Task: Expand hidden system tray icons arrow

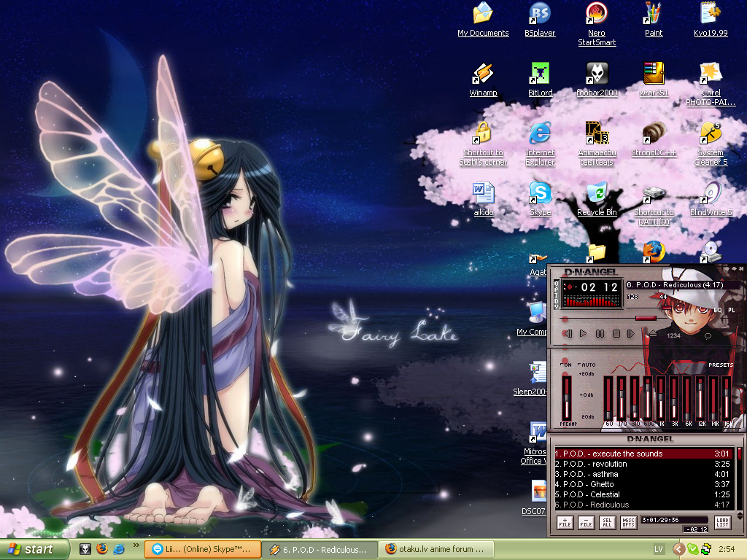Action: 678,549
